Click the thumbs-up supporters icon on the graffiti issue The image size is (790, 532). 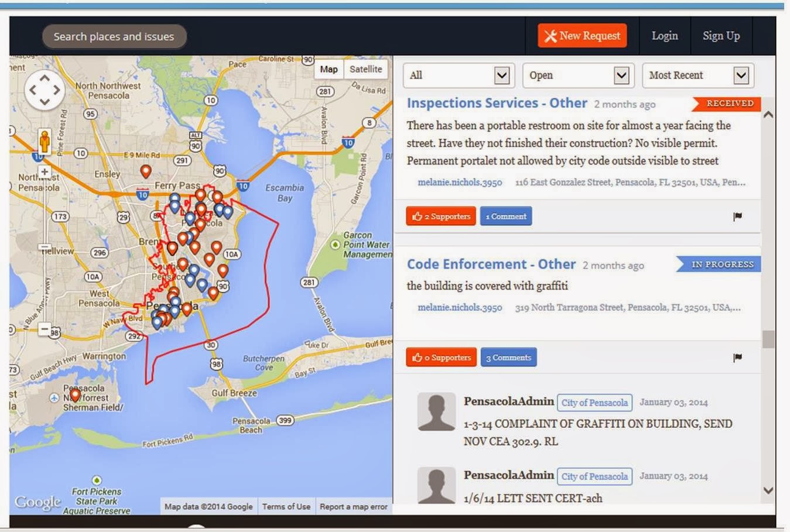tap(419, 357)
